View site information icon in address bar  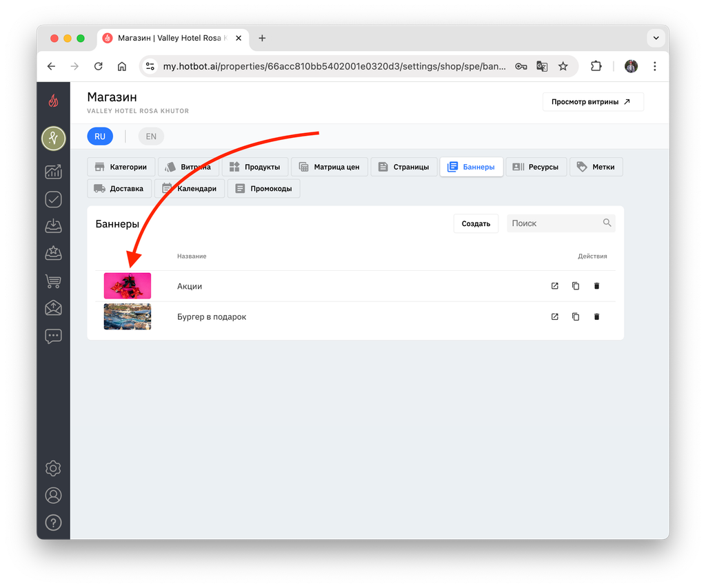150,67
